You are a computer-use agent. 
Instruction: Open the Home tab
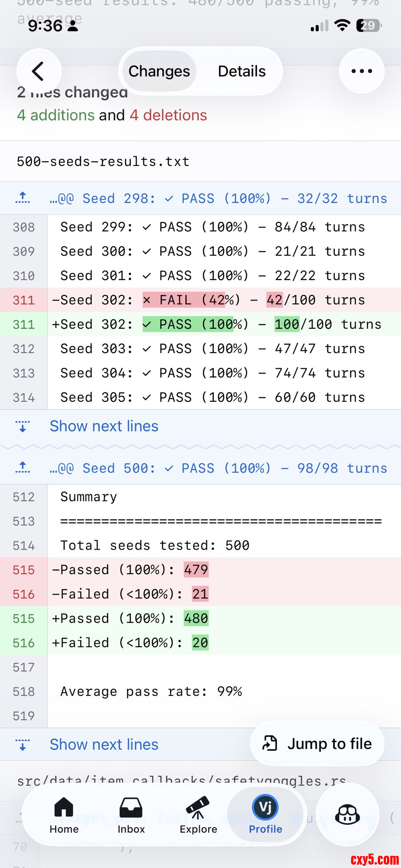[x=64, y=815]
